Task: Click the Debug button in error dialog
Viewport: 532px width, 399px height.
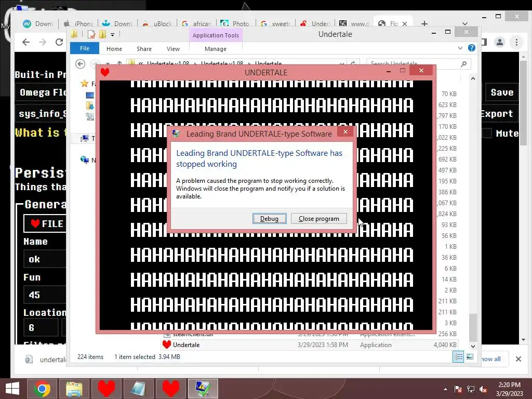Action: (x=269, y=219)
